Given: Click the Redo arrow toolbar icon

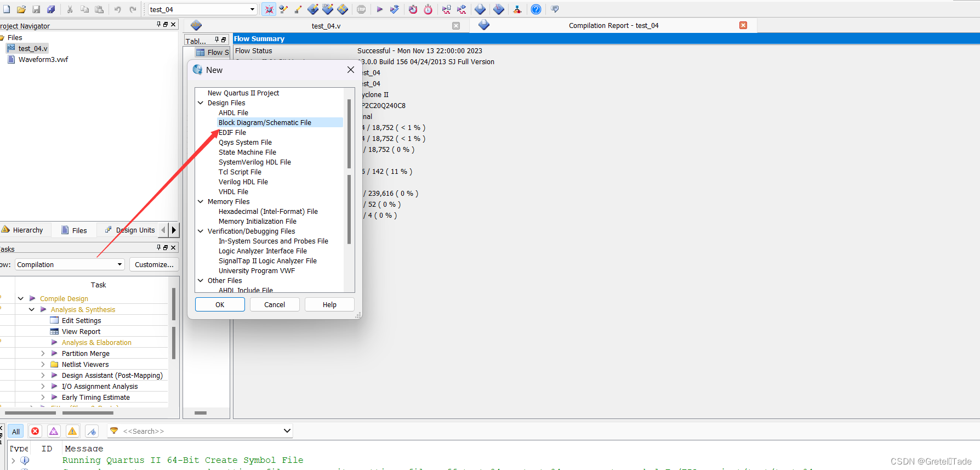Looking at the screenshot, I should pos(133,9).
